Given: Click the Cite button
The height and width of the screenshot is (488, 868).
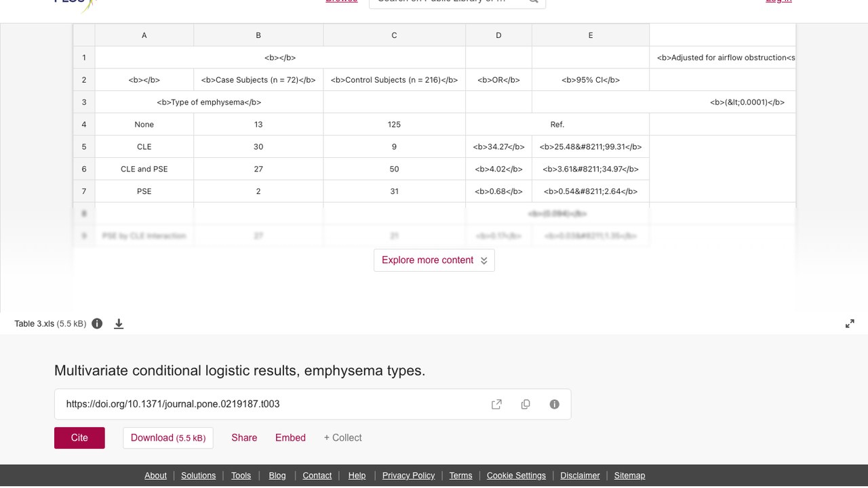Looking at the screenshot, I should 79,438.
